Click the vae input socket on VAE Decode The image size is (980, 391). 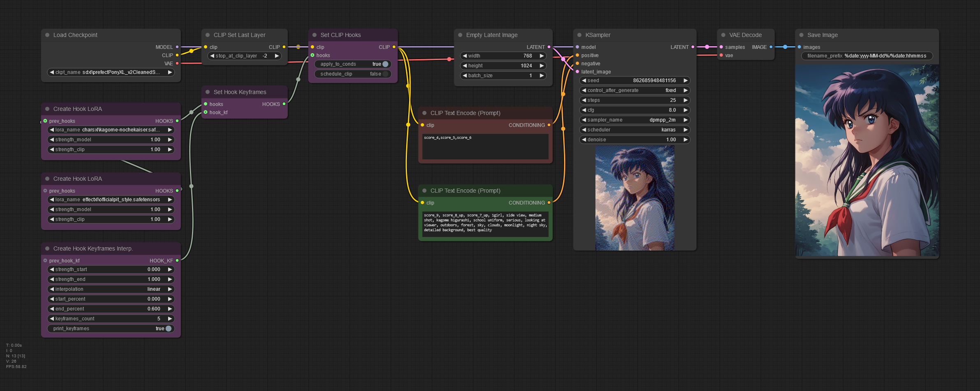(x=721, y=55)
